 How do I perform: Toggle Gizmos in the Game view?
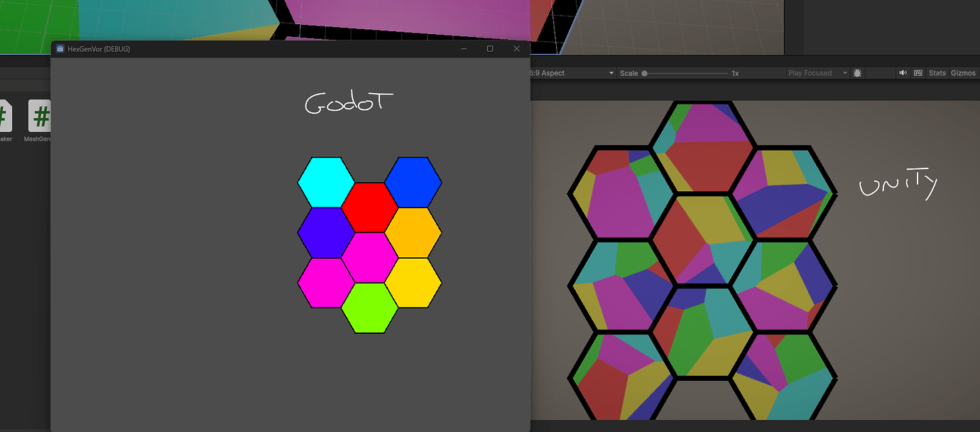click(x=963, y=72)
